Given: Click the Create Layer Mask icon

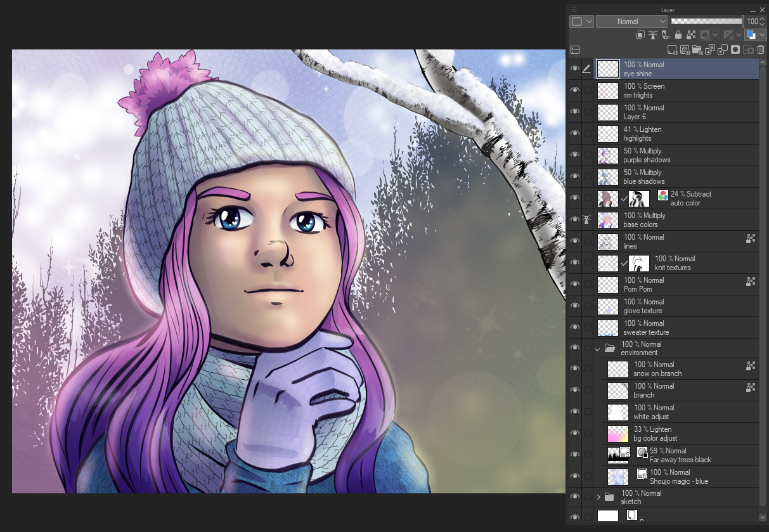Looking at the screenshot, I should [x=735, y=49].
